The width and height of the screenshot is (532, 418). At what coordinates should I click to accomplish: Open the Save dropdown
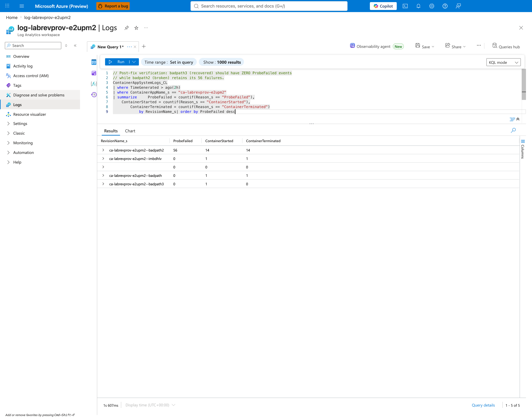click(425, 46)
